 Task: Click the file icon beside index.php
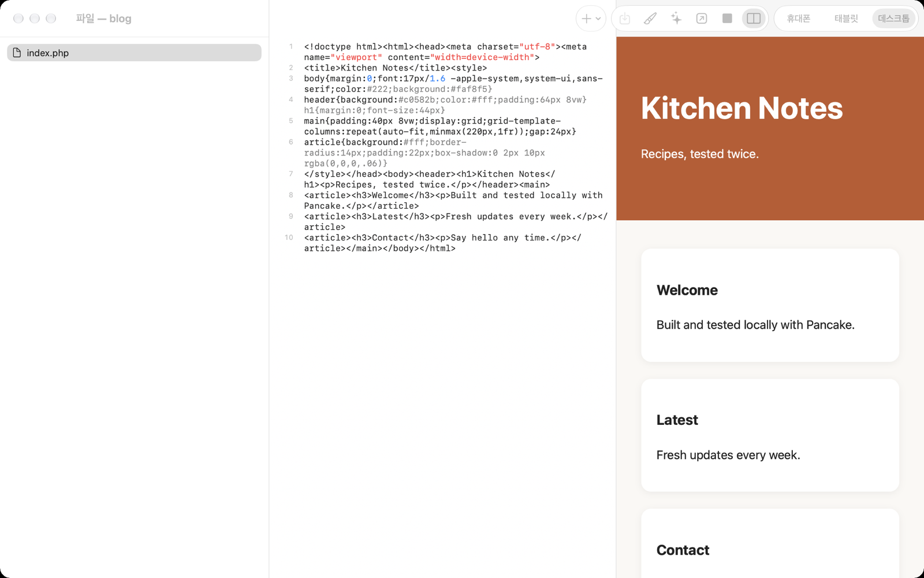point(17,53)
